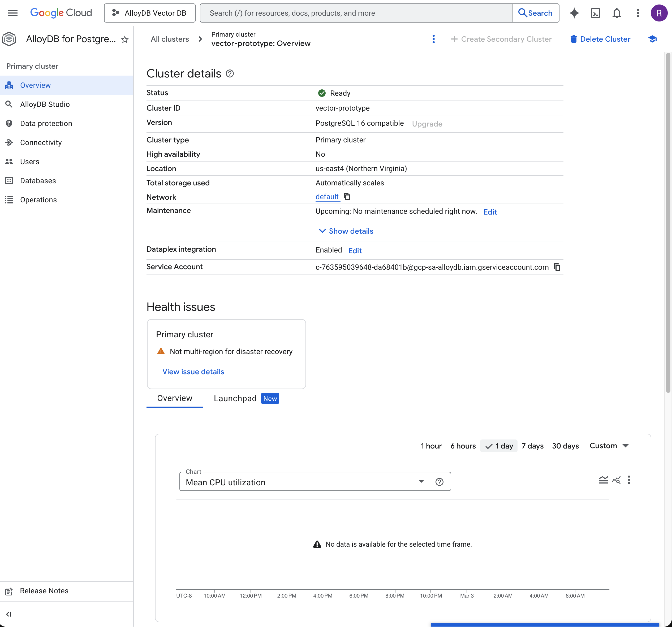672x627 pixels.
Task: Select 30 days metric window
Action: click(x=565, y=446)
